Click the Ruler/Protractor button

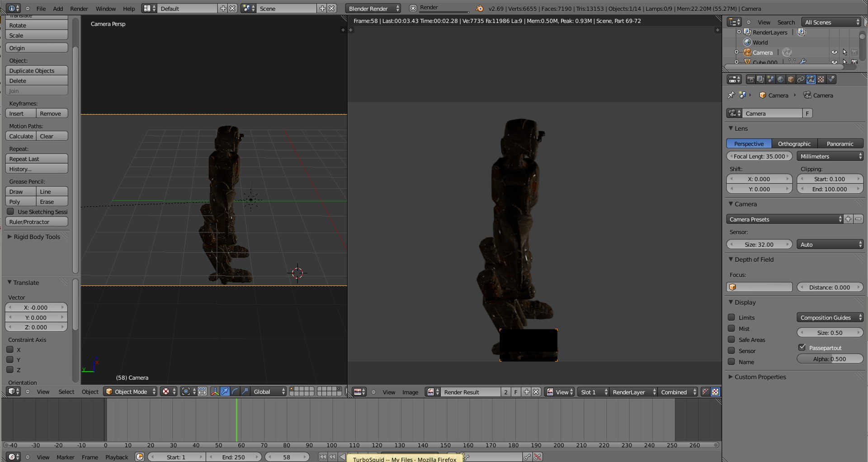click(37, 222)
